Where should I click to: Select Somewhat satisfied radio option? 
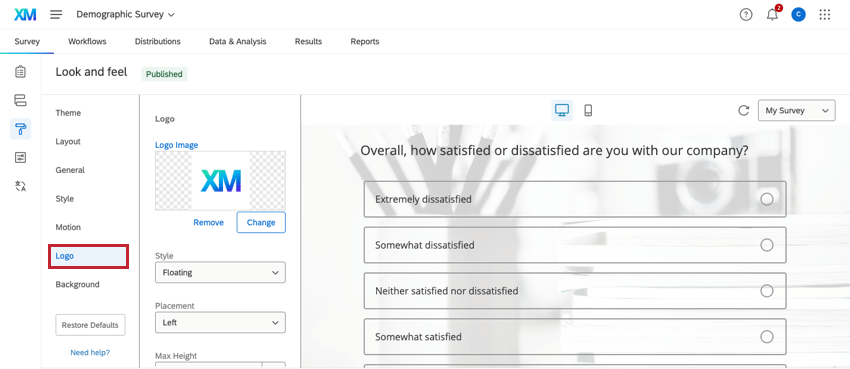tap(767, 337)
